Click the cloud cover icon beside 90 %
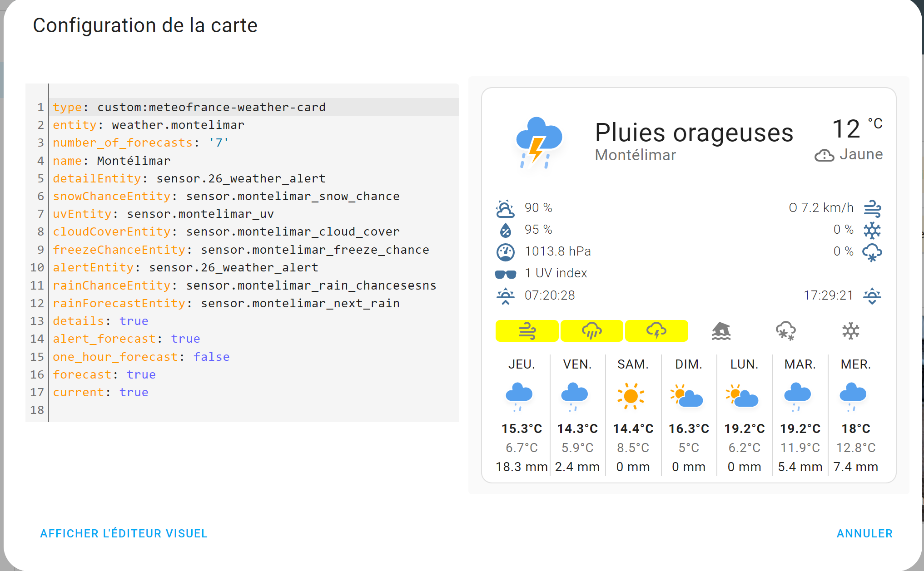This screenshot has height=571, width=924. coord(505,209)
